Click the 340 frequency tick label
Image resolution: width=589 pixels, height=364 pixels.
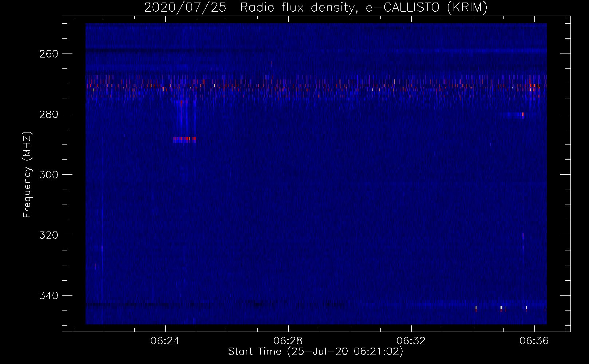[48, 296]
